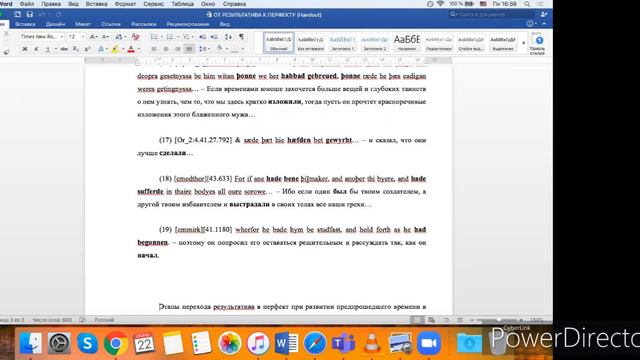Viewport: 640px width, 360px height.
Task: Open the underline style dropdown arrow
Action: click(56, 49)
